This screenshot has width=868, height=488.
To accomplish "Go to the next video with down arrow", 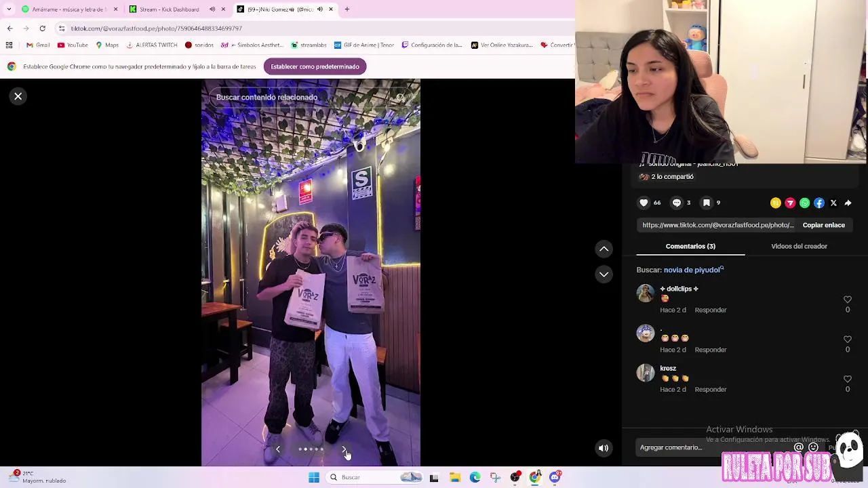I will pyautogui.click(x=604, y=274).
